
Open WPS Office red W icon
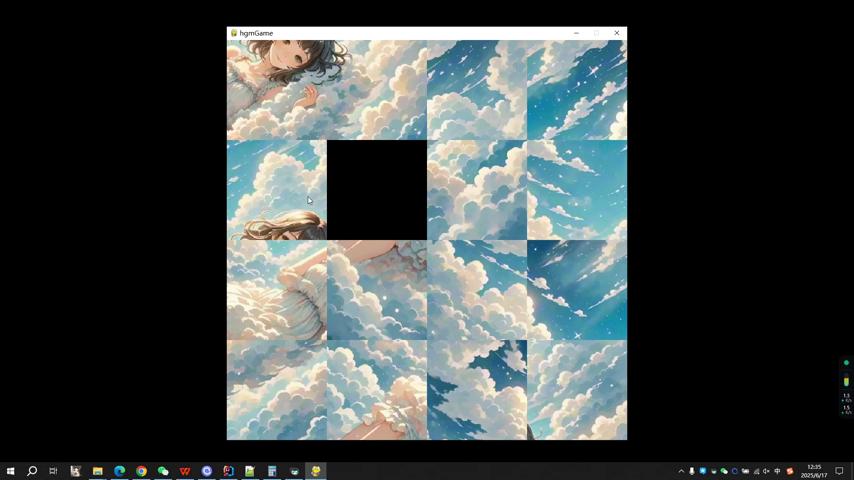coord(185,471)
